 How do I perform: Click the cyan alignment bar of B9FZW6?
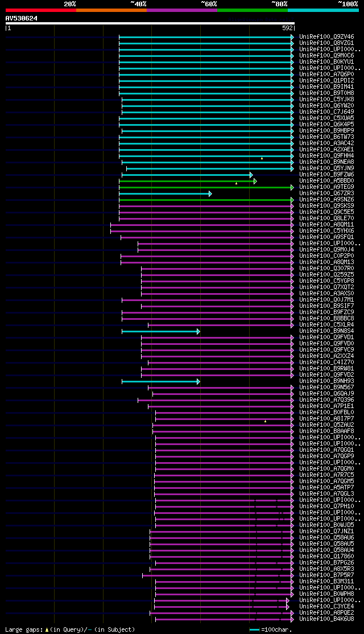click(187, 175)
